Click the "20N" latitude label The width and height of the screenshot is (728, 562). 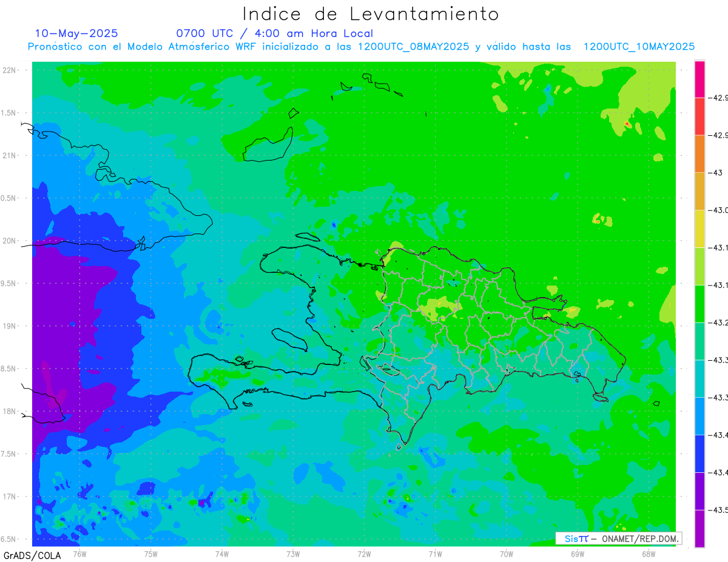10,241
